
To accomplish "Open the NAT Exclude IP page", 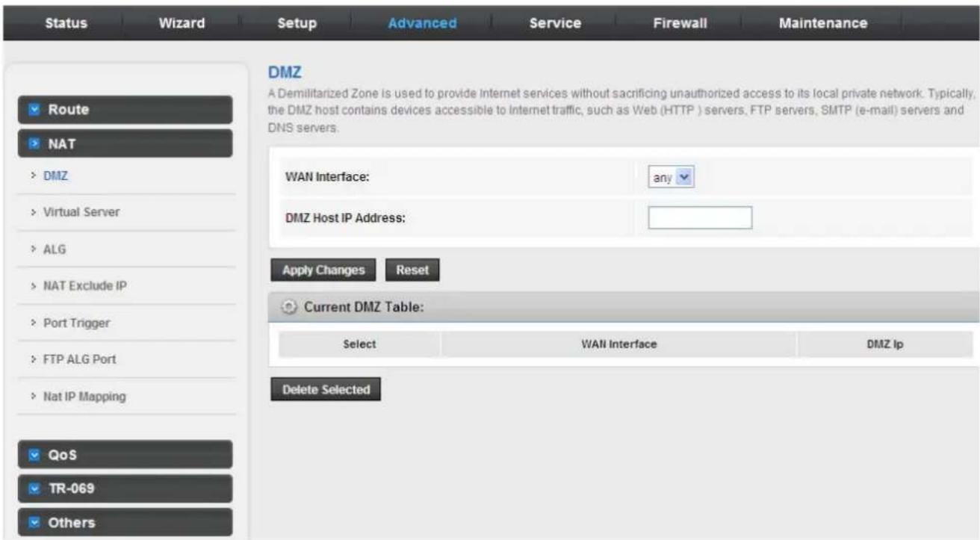I will (87, 286).
